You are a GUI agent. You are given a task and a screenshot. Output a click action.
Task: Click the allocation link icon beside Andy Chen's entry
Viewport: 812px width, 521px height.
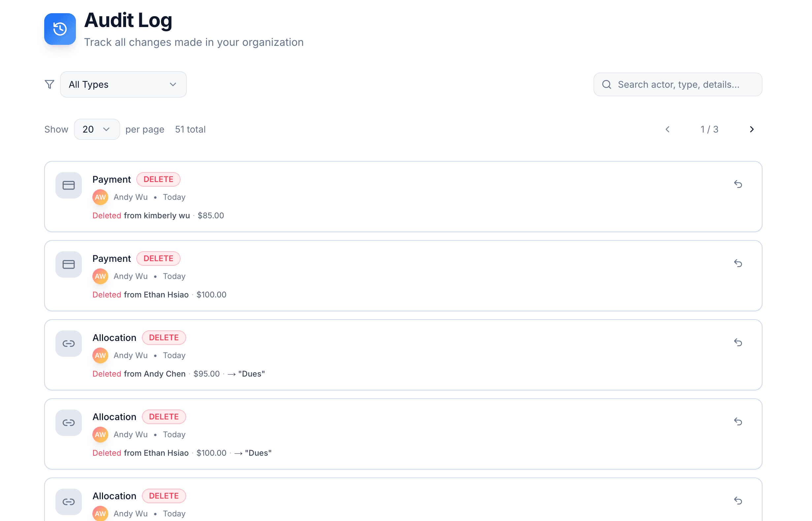(68, 343)
